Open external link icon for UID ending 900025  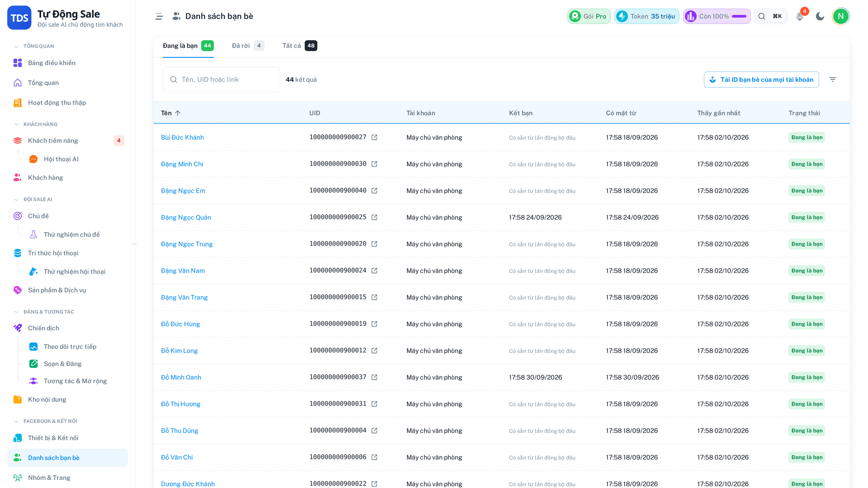[374, 217]
